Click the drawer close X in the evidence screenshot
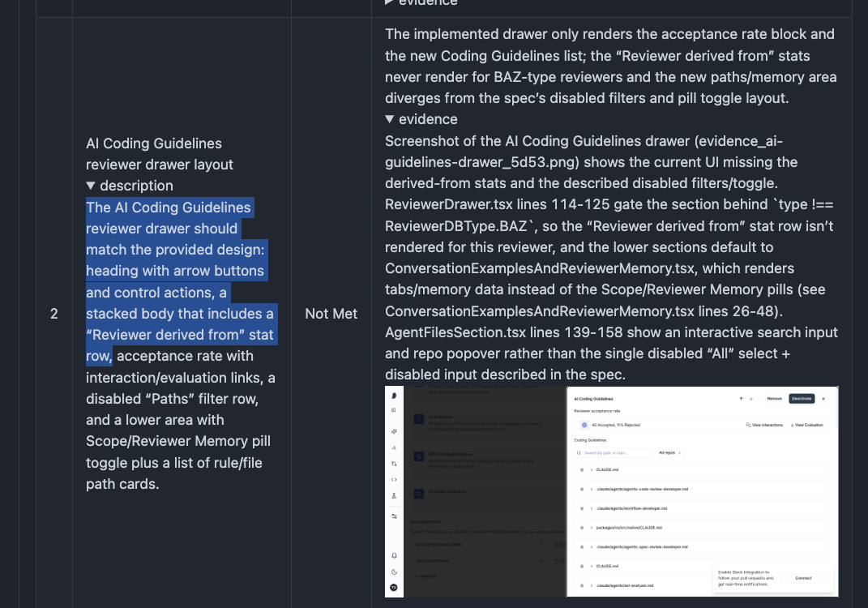The height and width of the screenshot is (608, 868). tap(823, 399)
